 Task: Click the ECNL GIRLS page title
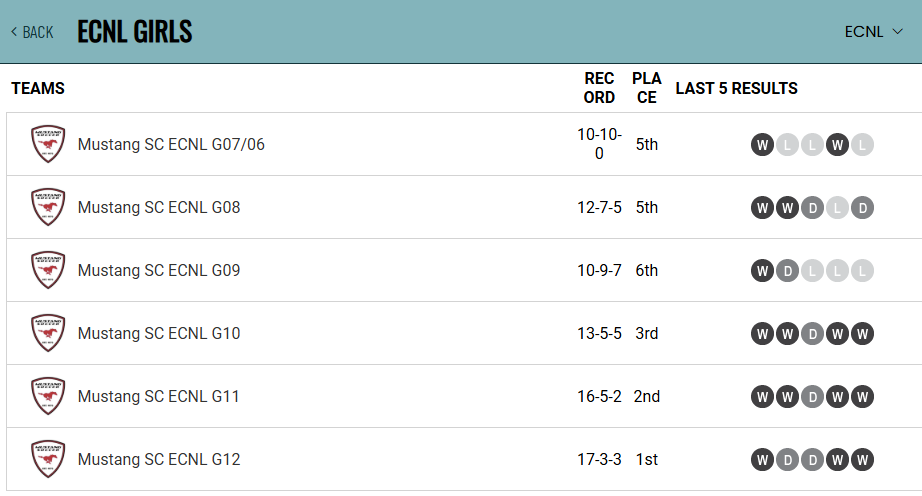(134, 32)
